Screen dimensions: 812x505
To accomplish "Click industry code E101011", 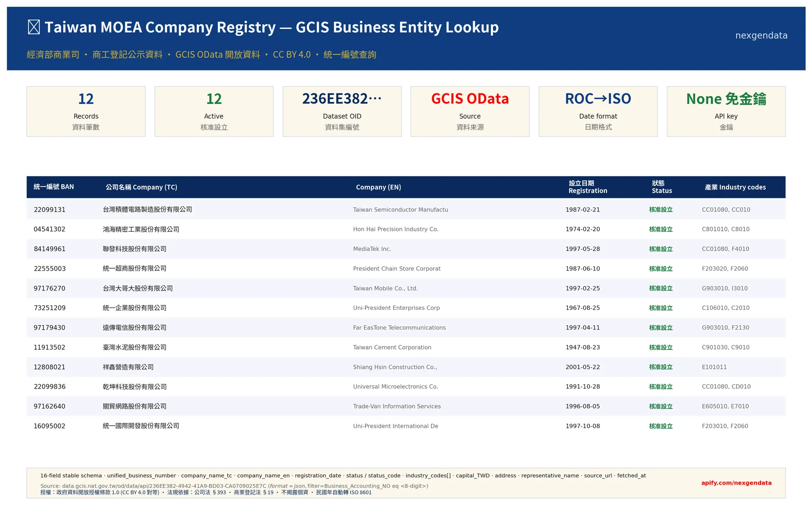I will click(x=715, y=367).
